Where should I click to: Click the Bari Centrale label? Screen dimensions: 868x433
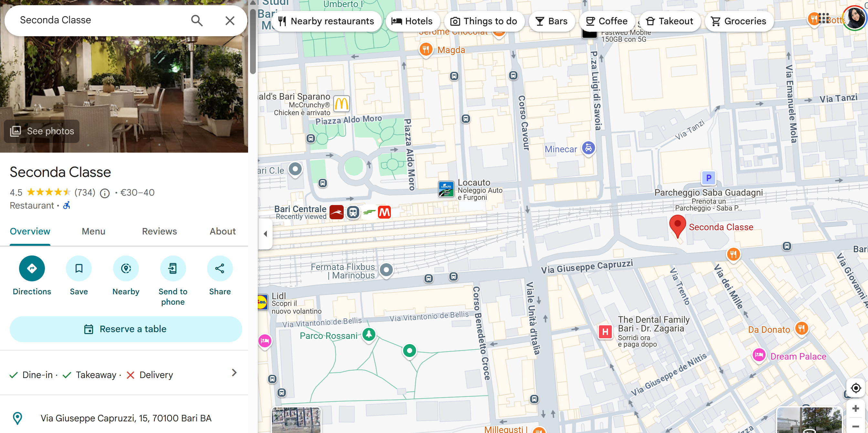[x=300, y=209]
